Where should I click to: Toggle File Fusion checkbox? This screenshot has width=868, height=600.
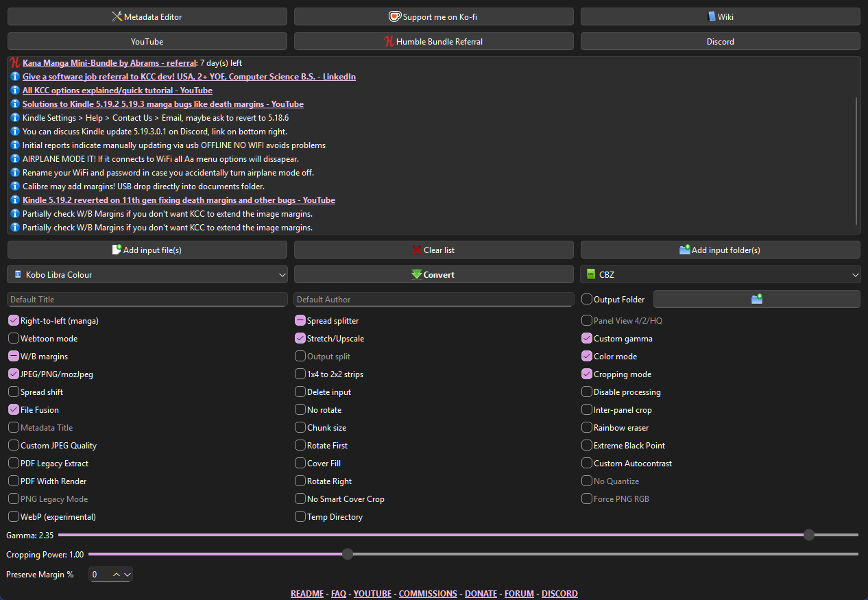pos(14,409)
